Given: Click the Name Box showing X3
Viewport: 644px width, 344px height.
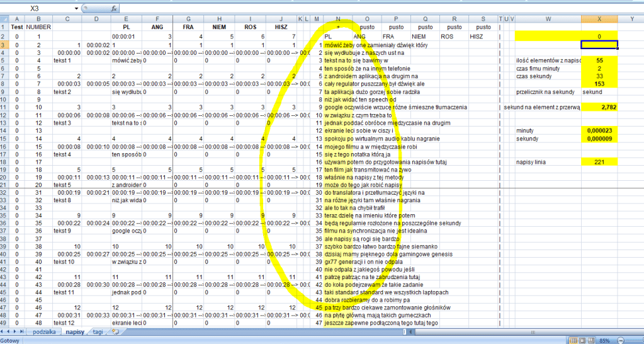Looking at the screenshot, I should [x=39, y=9].
